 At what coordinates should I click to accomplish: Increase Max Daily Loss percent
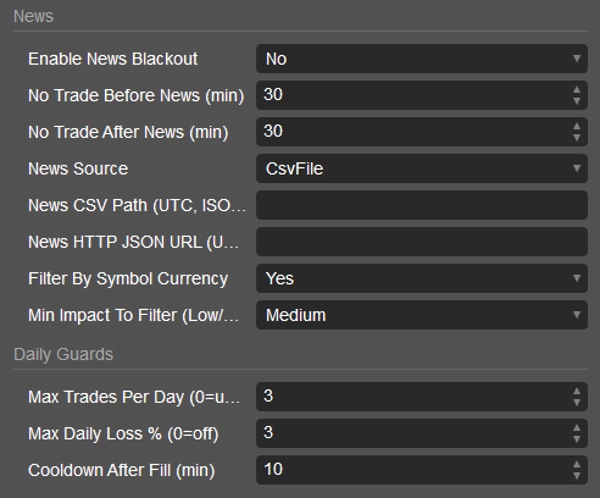click(x=576, y=428)
